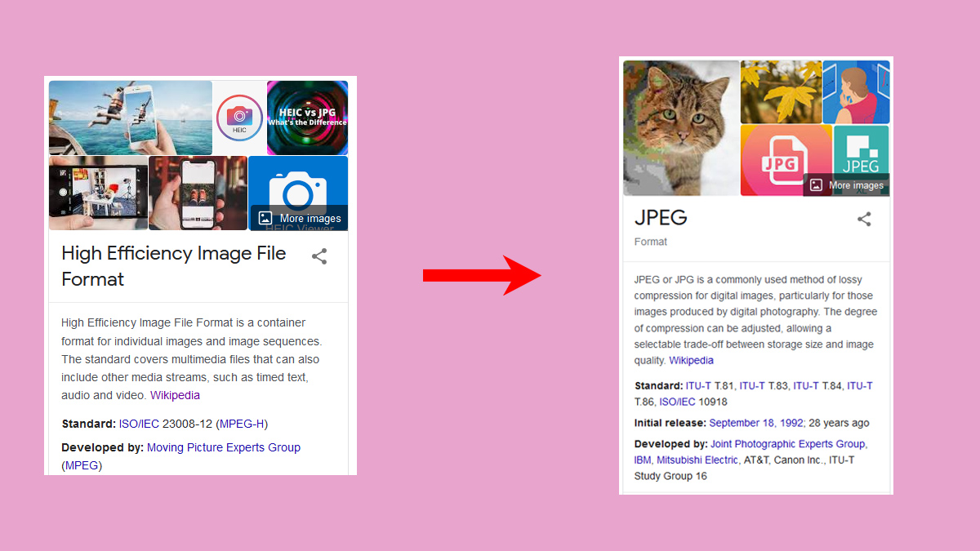Click the image icon in the JPEG More images overlay
Screen dimensions: 980x551
pos(814,185)
